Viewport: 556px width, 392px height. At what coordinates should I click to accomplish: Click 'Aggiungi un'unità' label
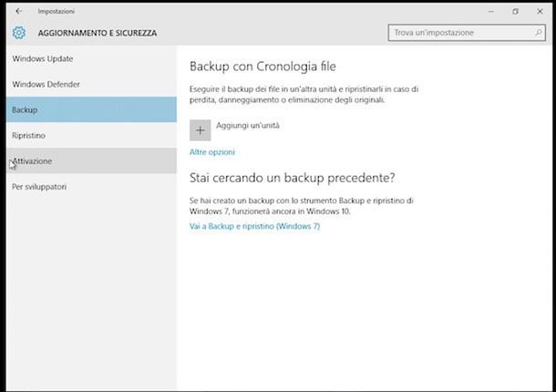[x=248, y=126]
